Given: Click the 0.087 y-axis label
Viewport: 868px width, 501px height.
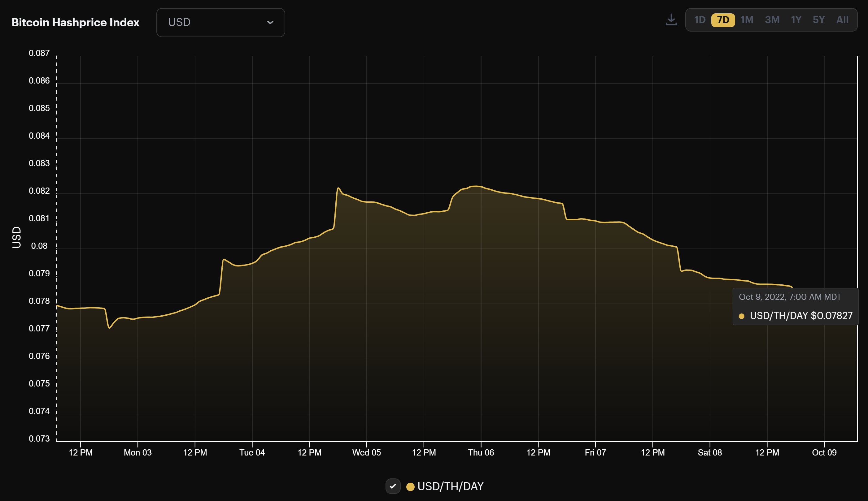Looking at the screenshot, I should [39, 53].
